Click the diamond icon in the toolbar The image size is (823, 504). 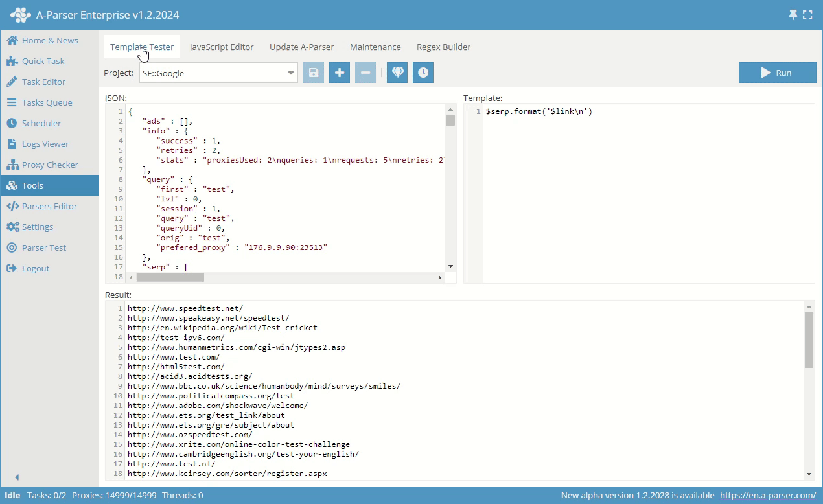[x=397, y=73]
